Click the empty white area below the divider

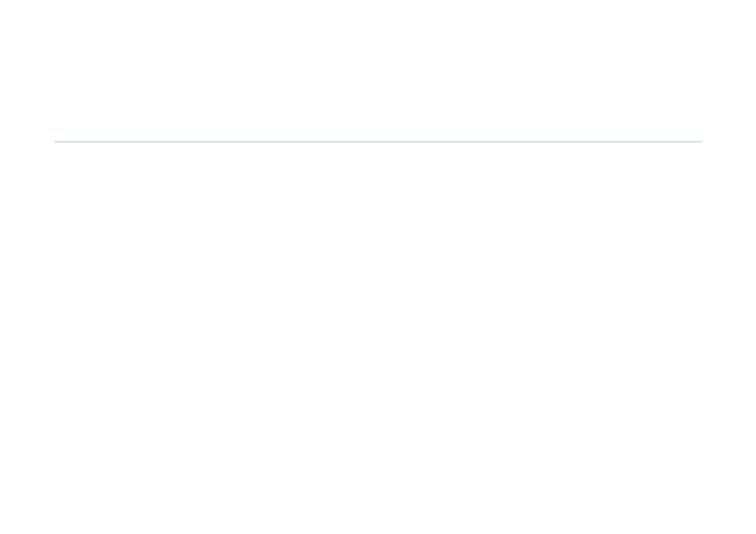coord(378,338)
